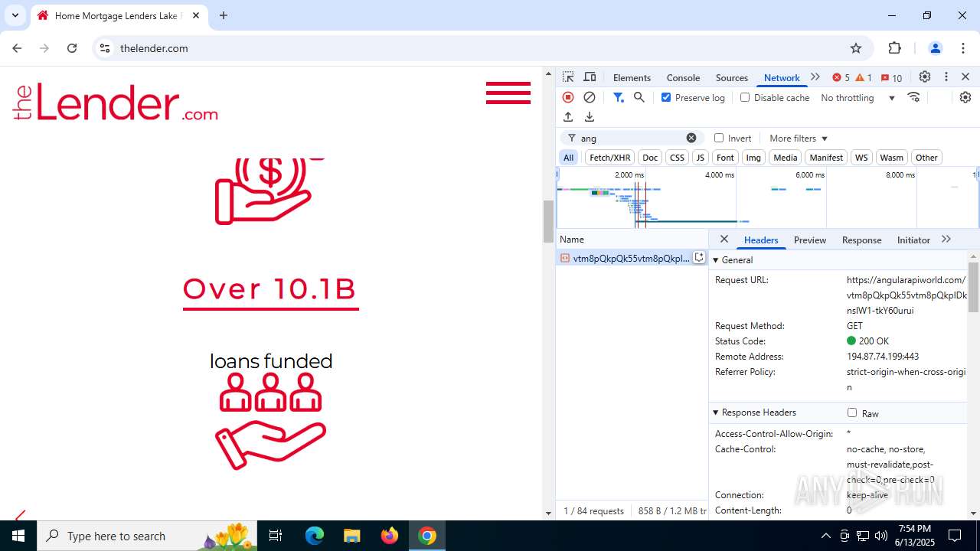This screenshot has width=980, height=551.
Task: Open the 10 issues counter
Action: coord(891,77)
